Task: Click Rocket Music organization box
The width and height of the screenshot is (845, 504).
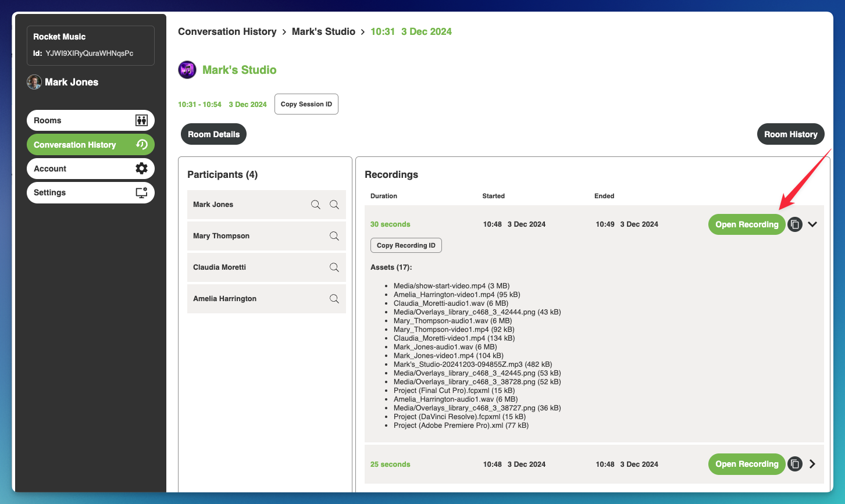Action: pyautogui.click(x=91, y=45)
